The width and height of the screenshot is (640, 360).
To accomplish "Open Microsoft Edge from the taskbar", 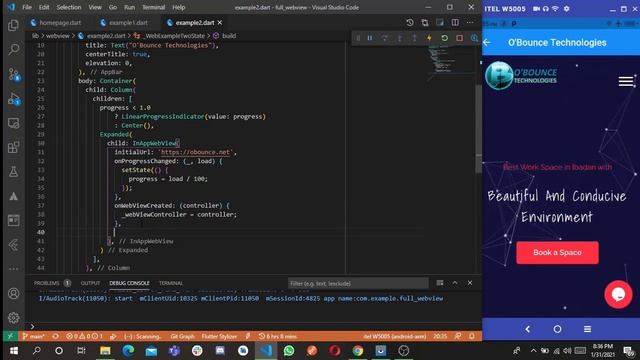I will pyautogui.click(x=128, y=351).
